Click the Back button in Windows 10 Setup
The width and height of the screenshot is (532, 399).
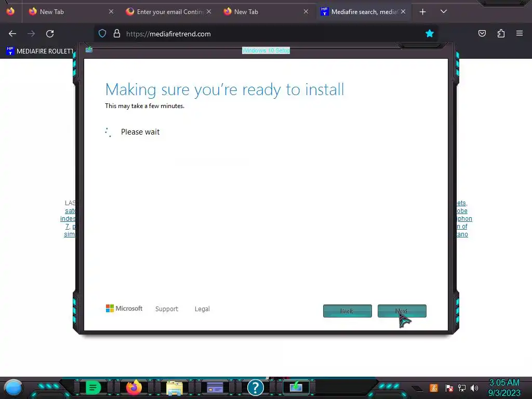coord(347,311)
